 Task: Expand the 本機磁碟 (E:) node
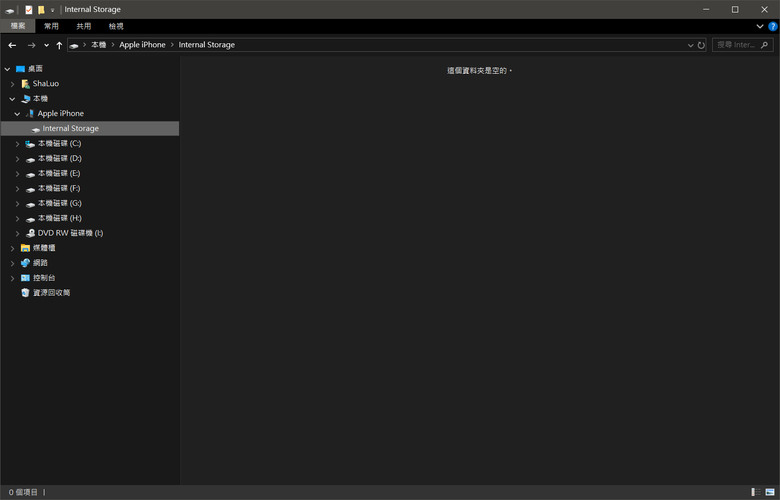point(17,174)
